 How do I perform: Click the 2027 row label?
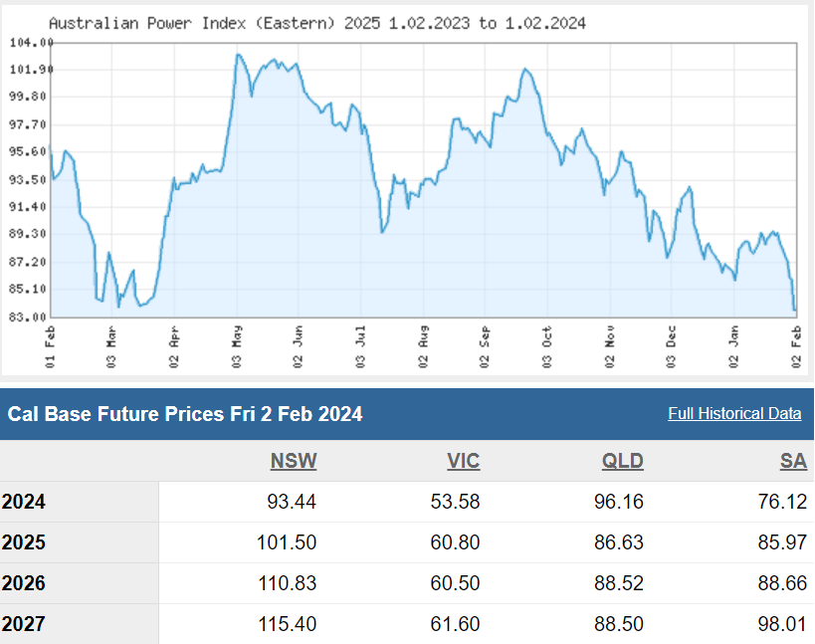[x=24, y=624]
